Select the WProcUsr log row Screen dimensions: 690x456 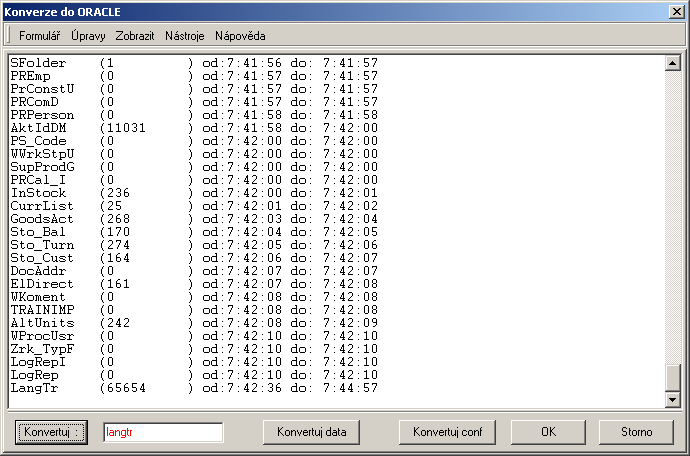pyautogui.click(x=194, y=336)
